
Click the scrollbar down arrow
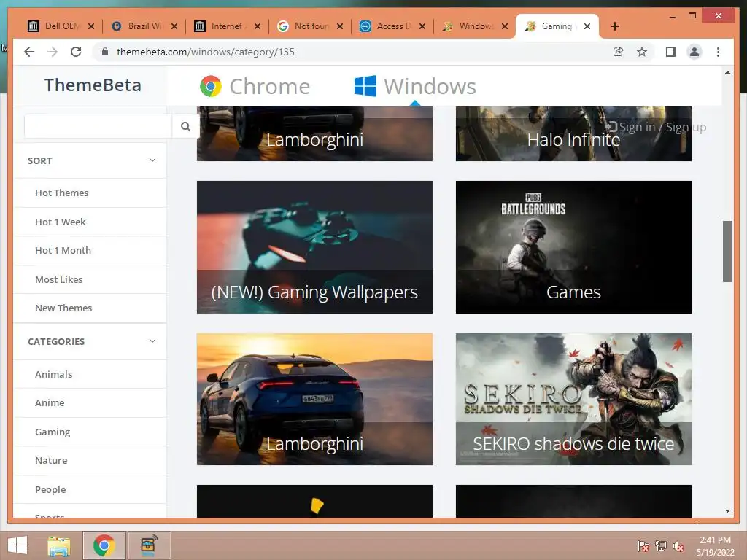727,511
